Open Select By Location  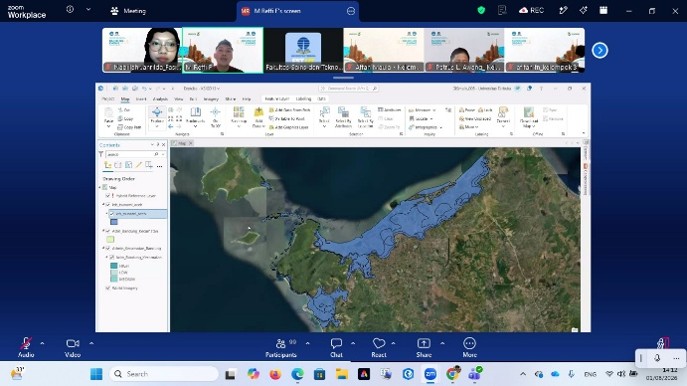(365, 117)
